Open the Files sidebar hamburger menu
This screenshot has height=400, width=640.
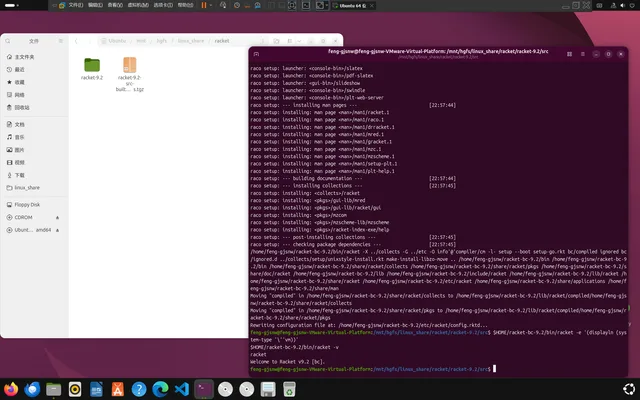[x=61, y=41]
